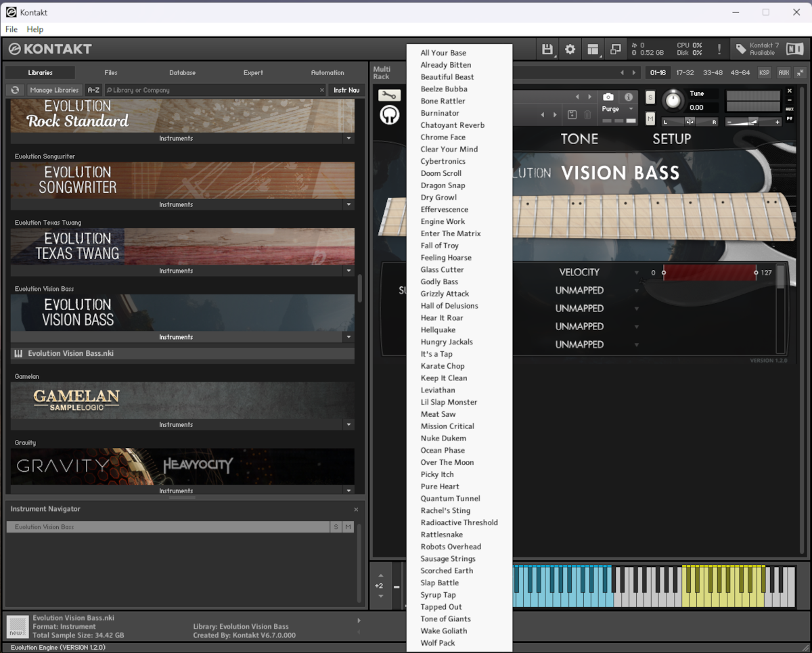Refresh the library list
This screenshot has width=812, height=653.
pos(15,90)
